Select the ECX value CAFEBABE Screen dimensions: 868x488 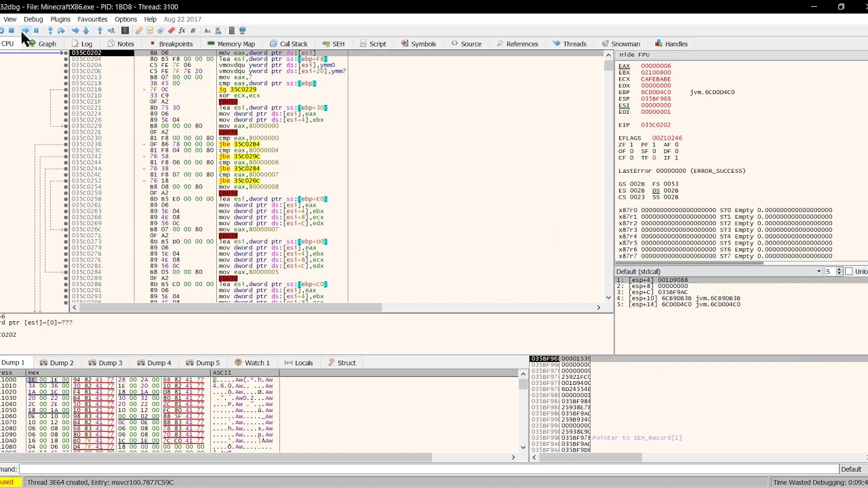pos(656,79)
